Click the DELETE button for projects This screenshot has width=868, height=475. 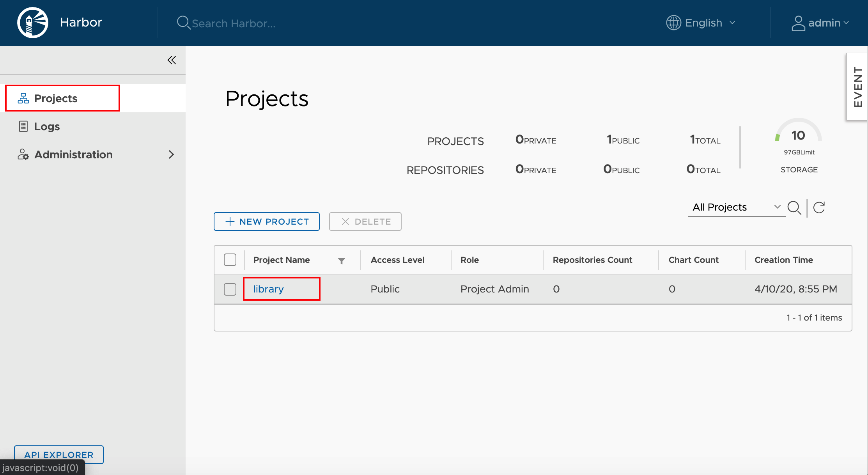click(x=364, y=221)
